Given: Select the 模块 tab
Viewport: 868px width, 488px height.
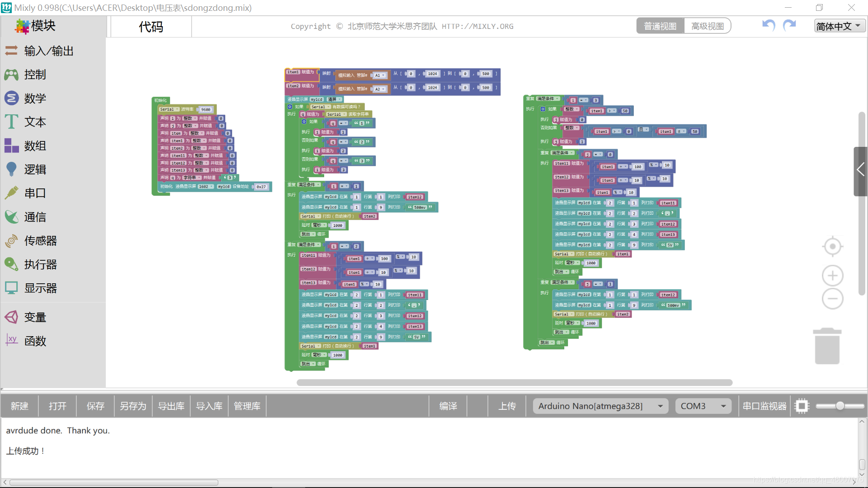Looking at the screenshot, I should click(x=35, y=26).
